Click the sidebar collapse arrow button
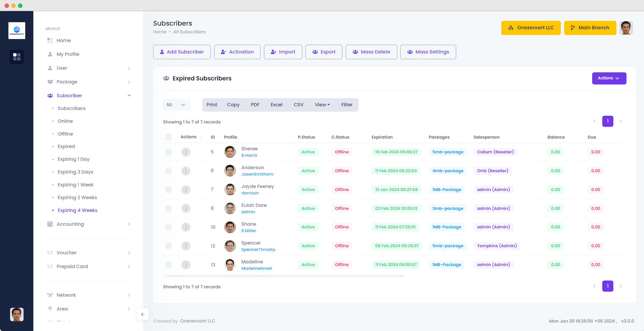The height and width of the screenshot is (331, 644). 143,314
